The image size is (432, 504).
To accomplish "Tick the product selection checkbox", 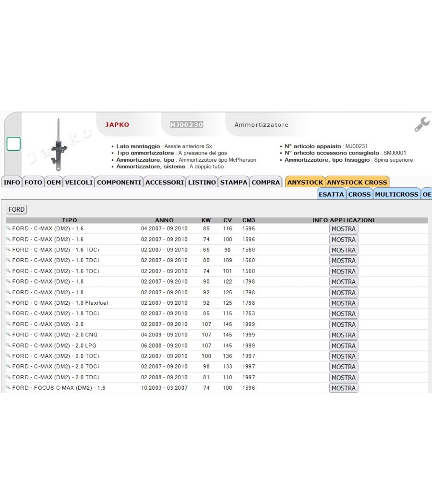I will click(13, 144).
